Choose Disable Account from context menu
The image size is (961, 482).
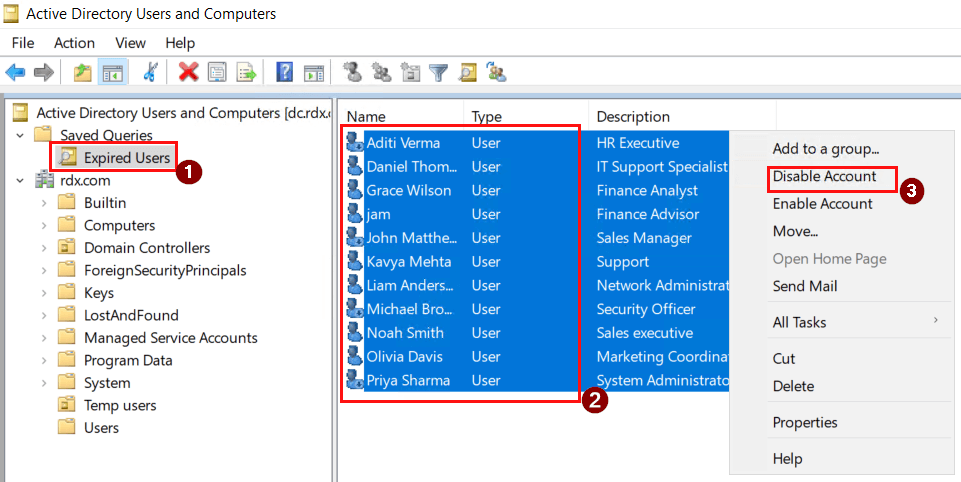824,177
